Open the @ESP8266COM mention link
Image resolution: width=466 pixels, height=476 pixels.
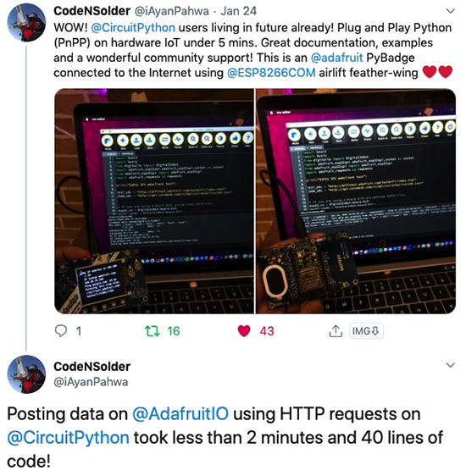click(271, 73)
